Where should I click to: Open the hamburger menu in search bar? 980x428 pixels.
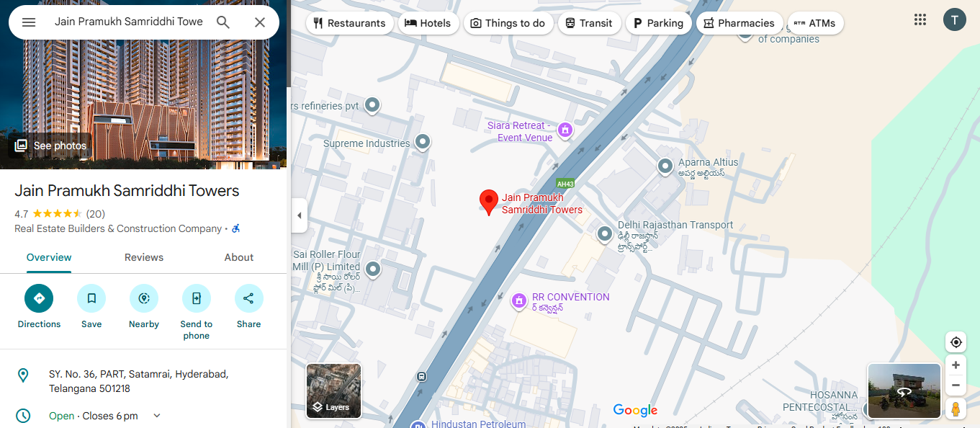tap(29, 22)
